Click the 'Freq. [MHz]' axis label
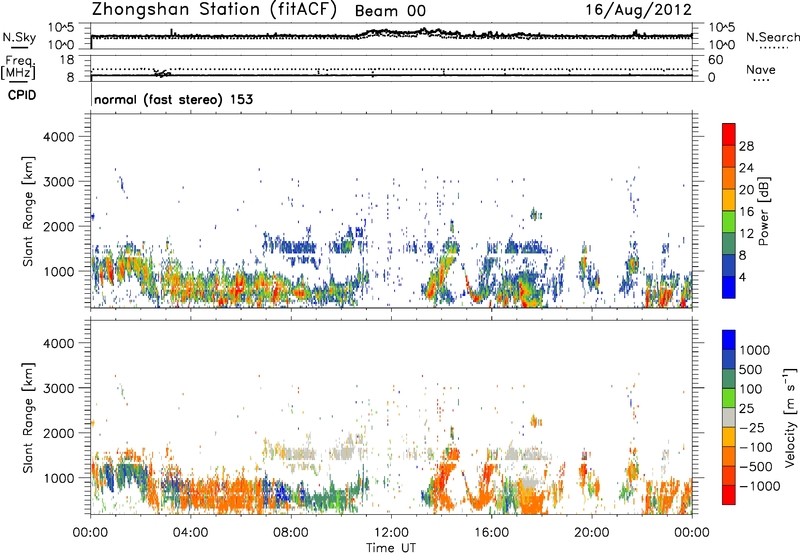Screen dimensions: 800x554 tap(18, 68)
